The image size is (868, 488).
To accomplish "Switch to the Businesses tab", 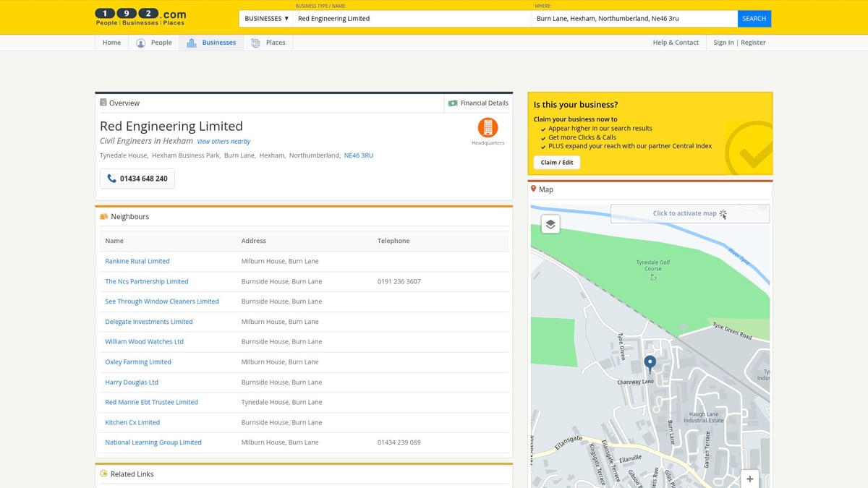I will [x=211, y=43].
